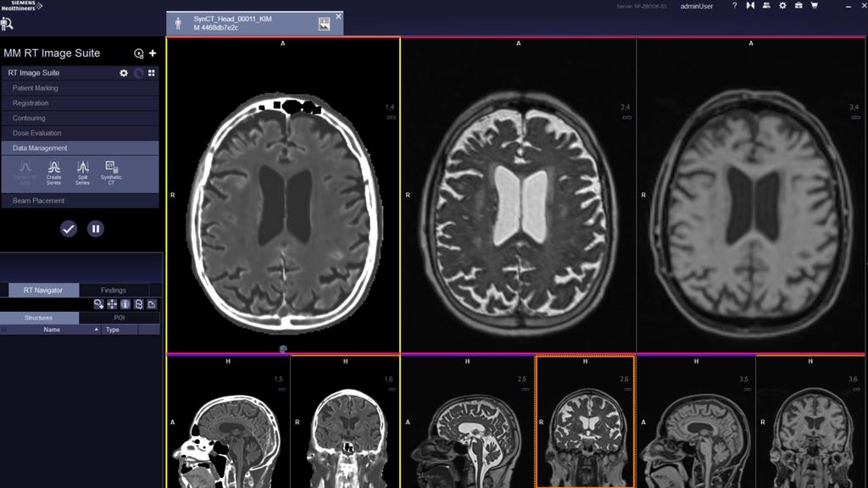The height and width of the screenshot is (488, 868).
Task: Click the magnifier search icon in RT Navigator toolbar
Action: point(99,302)
